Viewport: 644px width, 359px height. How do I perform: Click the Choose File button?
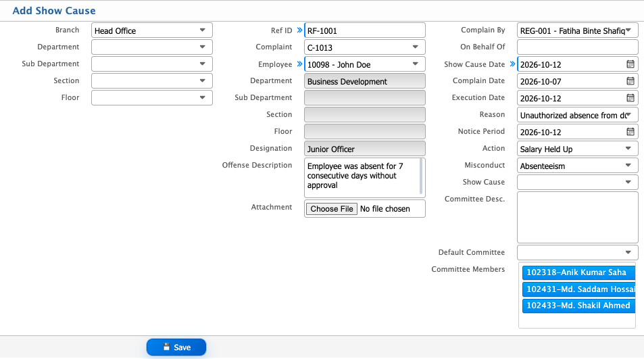pos(331,209)
